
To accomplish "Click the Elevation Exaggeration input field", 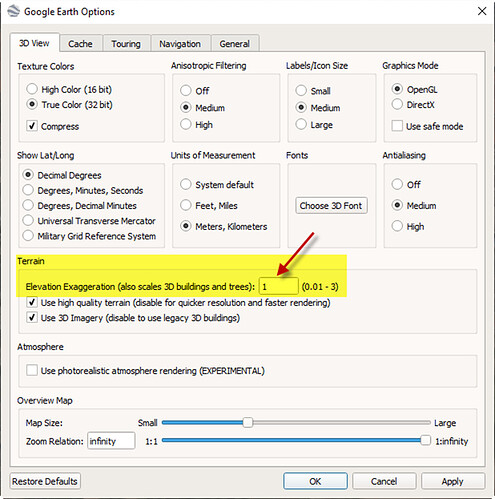I will point(279,286).
